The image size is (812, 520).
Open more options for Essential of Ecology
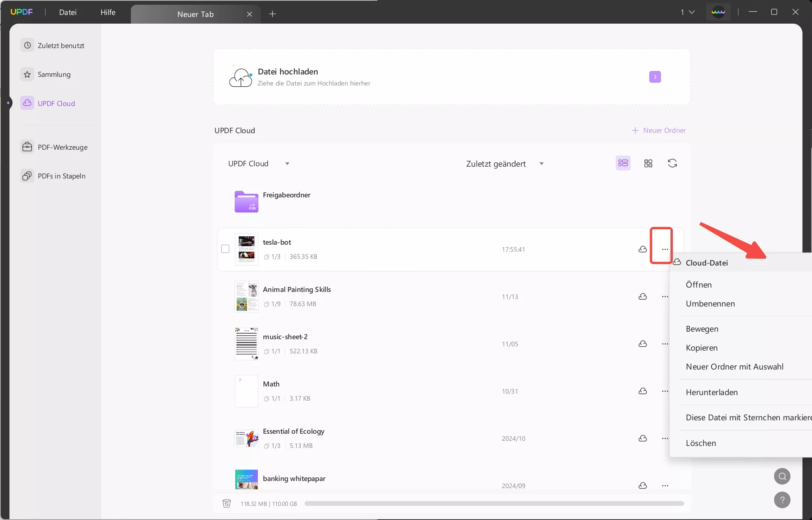pyautogui.click(x=665, y=438)
